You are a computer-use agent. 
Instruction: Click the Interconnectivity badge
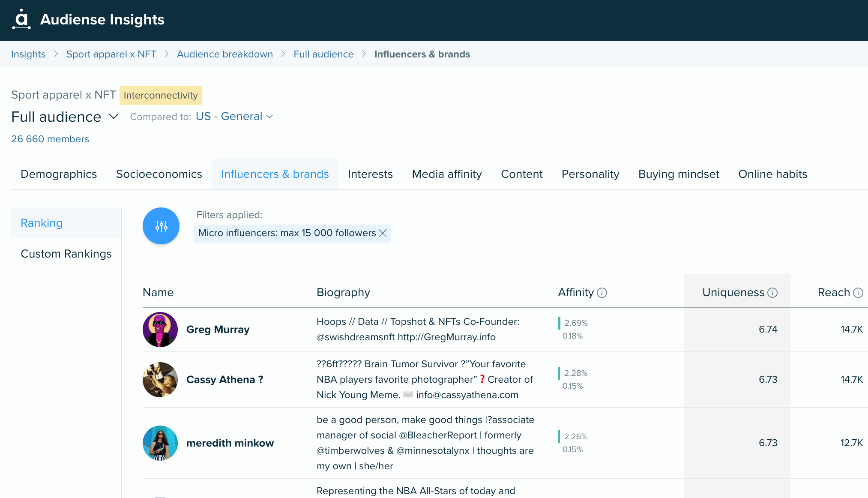coord(161,95)
